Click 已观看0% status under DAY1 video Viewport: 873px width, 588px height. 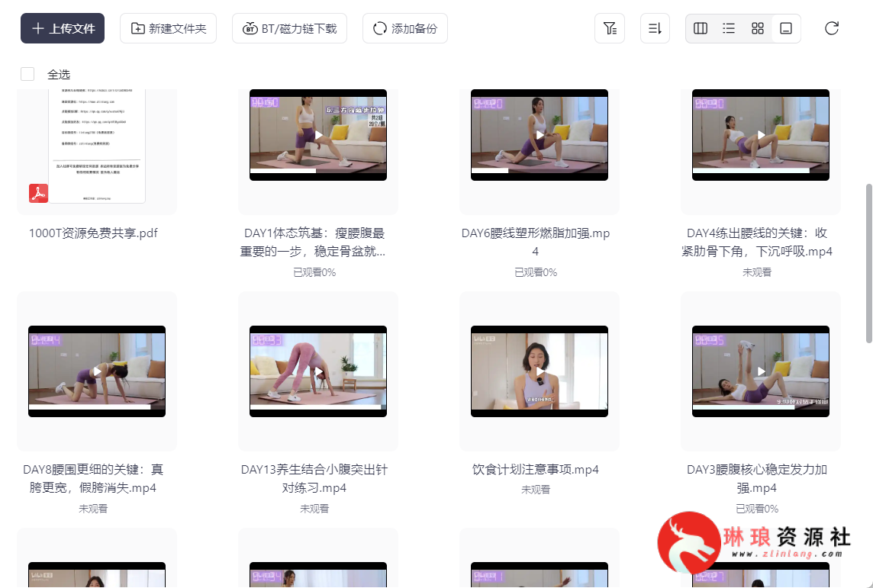coord(314,272)
